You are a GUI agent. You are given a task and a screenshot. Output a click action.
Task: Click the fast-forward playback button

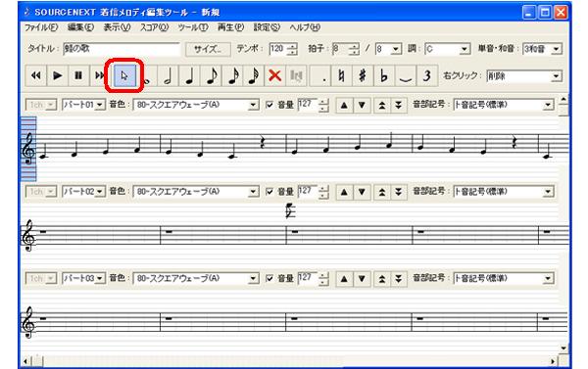(99, 76)
